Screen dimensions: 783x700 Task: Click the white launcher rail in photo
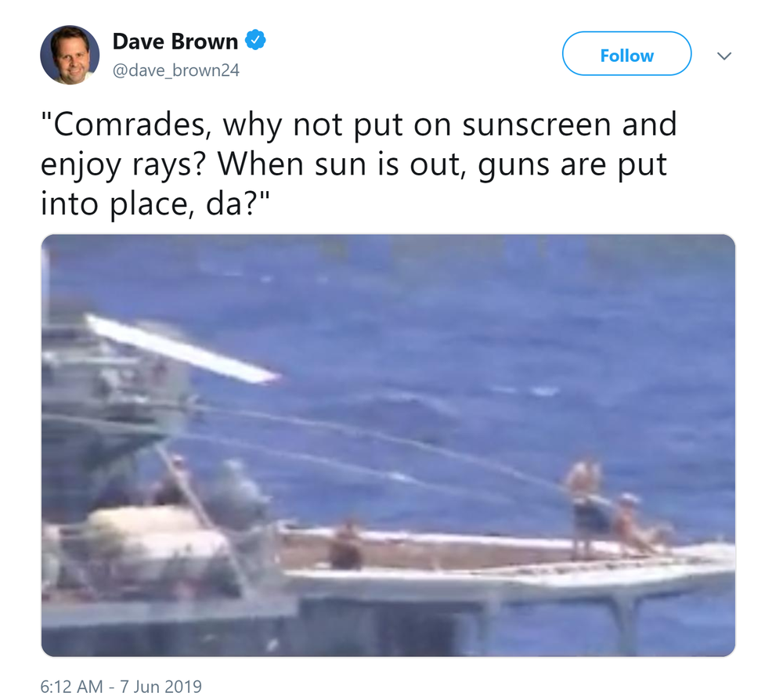(x=182, y=349)
